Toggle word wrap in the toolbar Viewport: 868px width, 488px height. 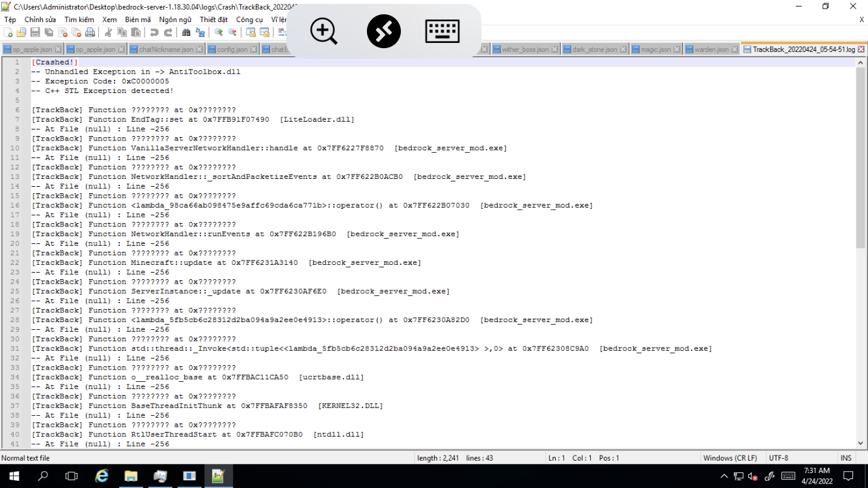(x=282, y=33)
